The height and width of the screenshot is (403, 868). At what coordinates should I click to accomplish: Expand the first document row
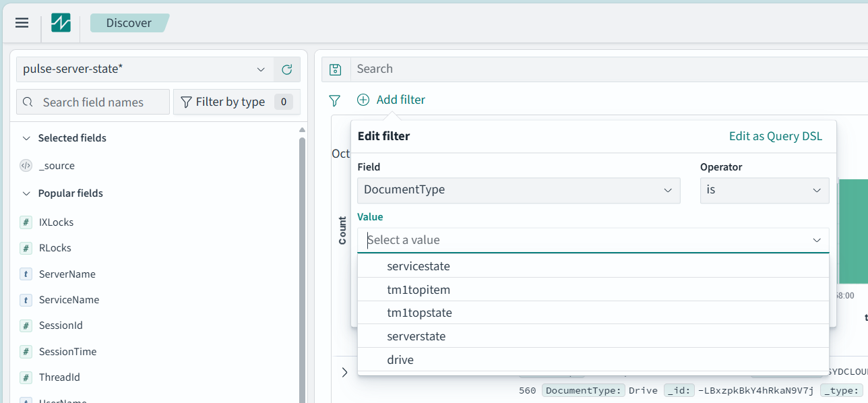point(344,372)
